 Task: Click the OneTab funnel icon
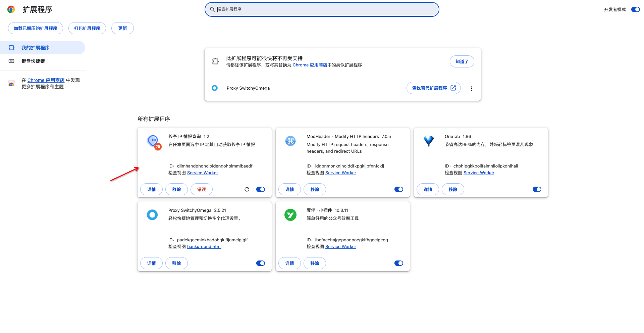[429, 141]
